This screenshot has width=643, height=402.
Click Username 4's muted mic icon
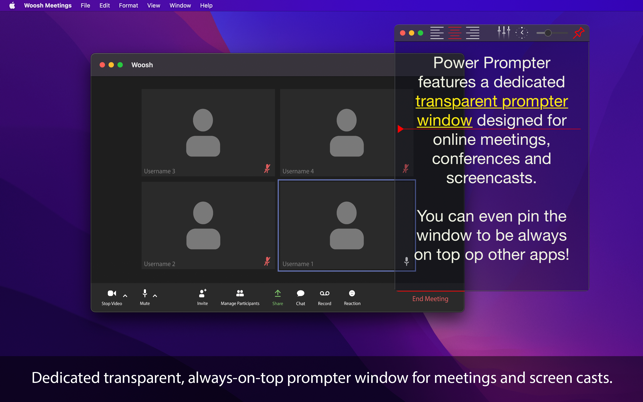406,168
